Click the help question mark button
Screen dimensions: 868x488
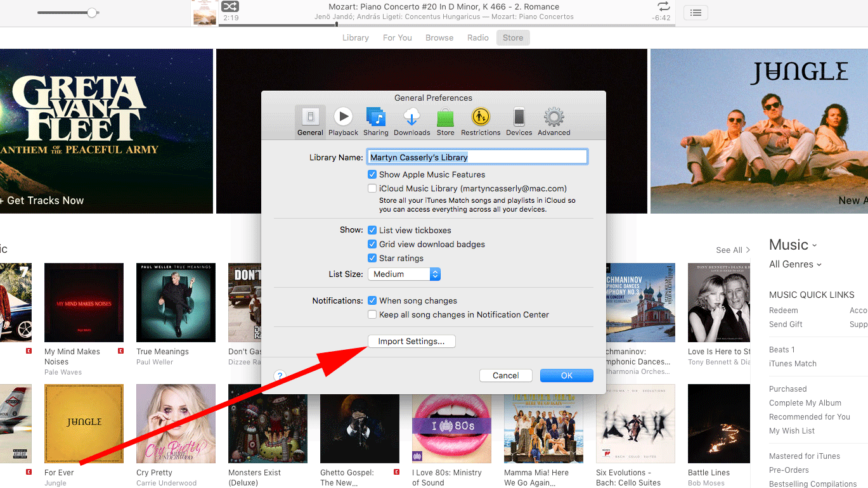[280, 376]
